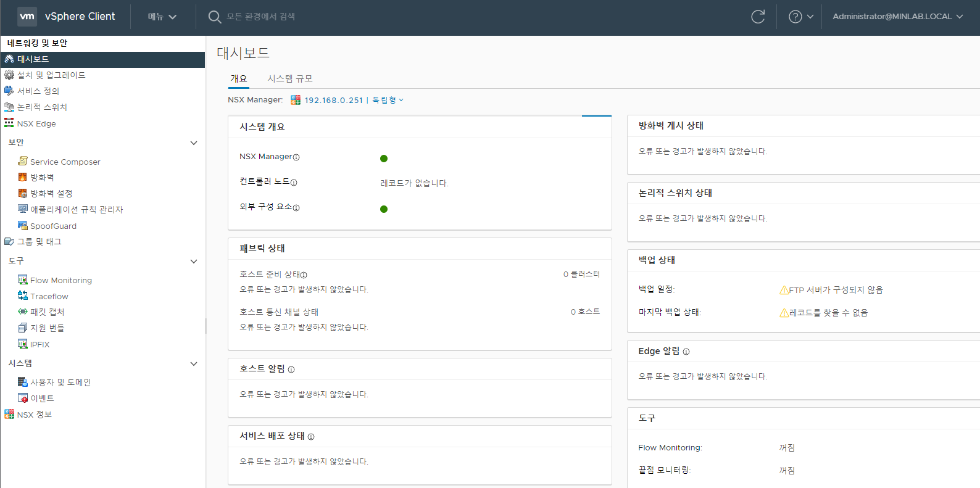
Task: Collapse the 도구 sidebar section
Action: (x=194, y=261)
